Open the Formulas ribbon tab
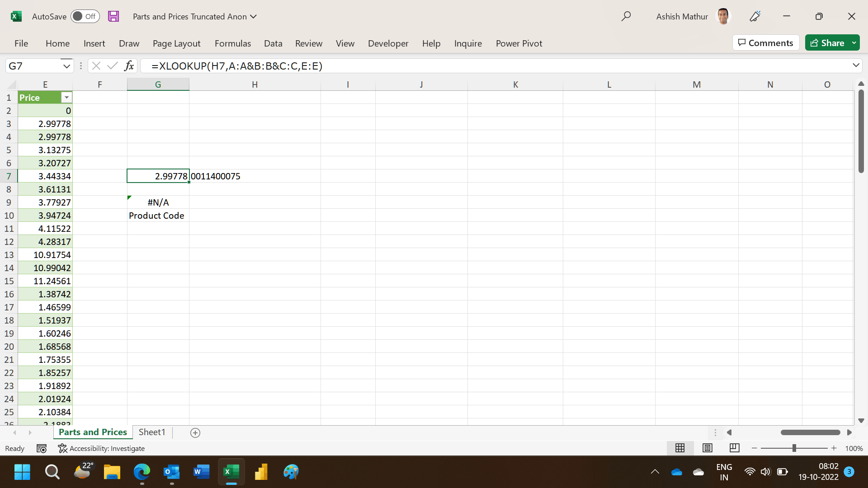This screenshot has width=868, height=488. pos(232,43)
